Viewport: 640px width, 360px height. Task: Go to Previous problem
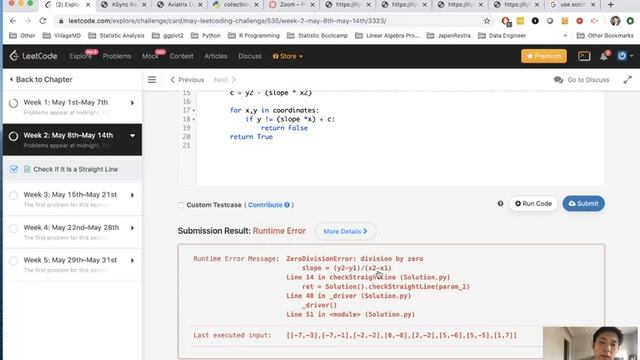187,80
